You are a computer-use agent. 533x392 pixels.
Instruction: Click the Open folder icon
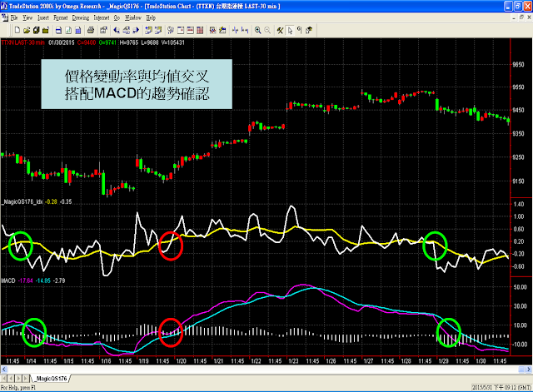pos(27,30)
